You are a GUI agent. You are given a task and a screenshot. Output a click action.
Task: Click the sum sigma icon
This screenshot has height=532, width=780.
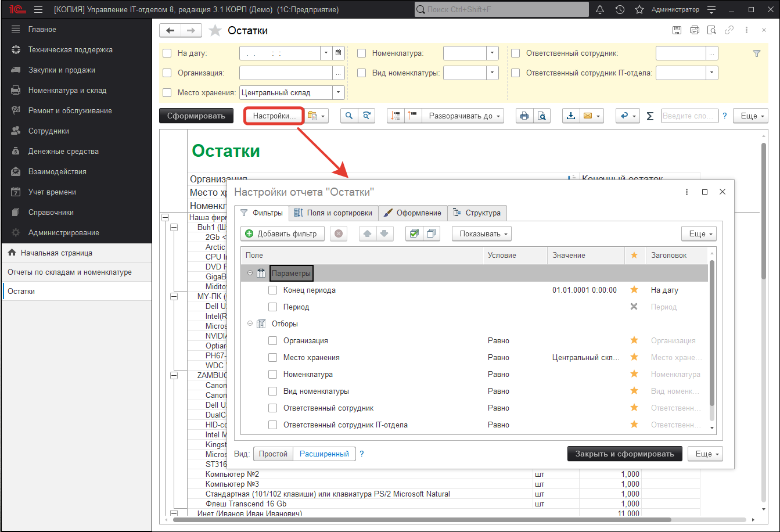650,116
